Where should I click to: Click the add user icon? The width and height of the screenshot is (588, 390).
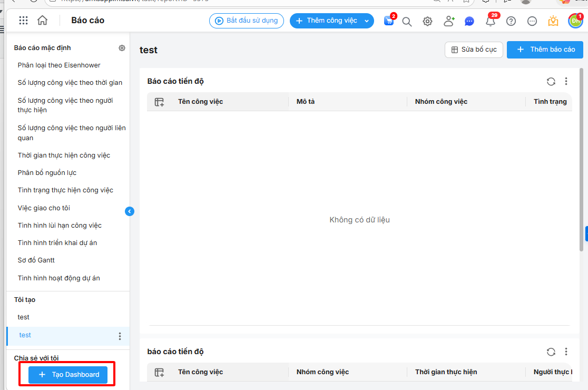click(448, 21)
